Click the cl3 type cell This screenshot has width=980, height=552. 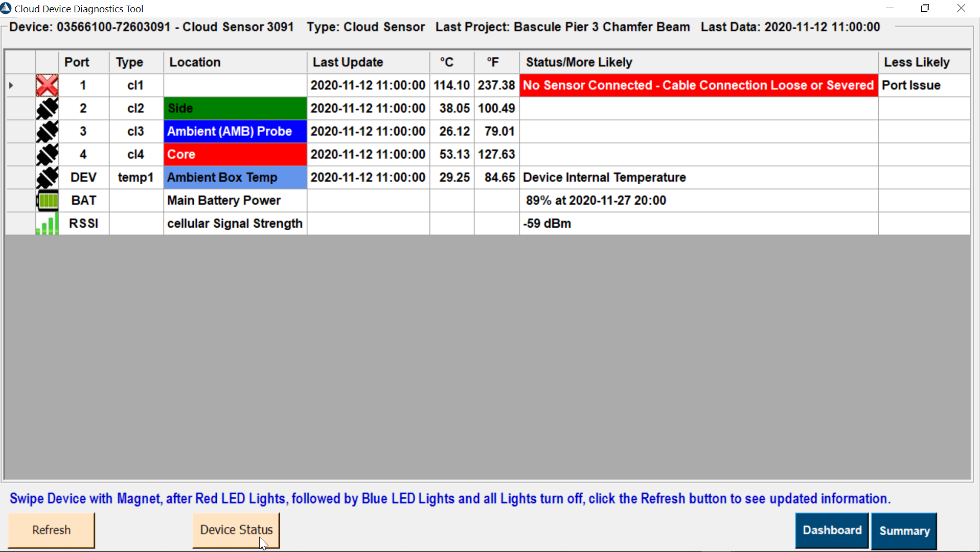(136, 131)
